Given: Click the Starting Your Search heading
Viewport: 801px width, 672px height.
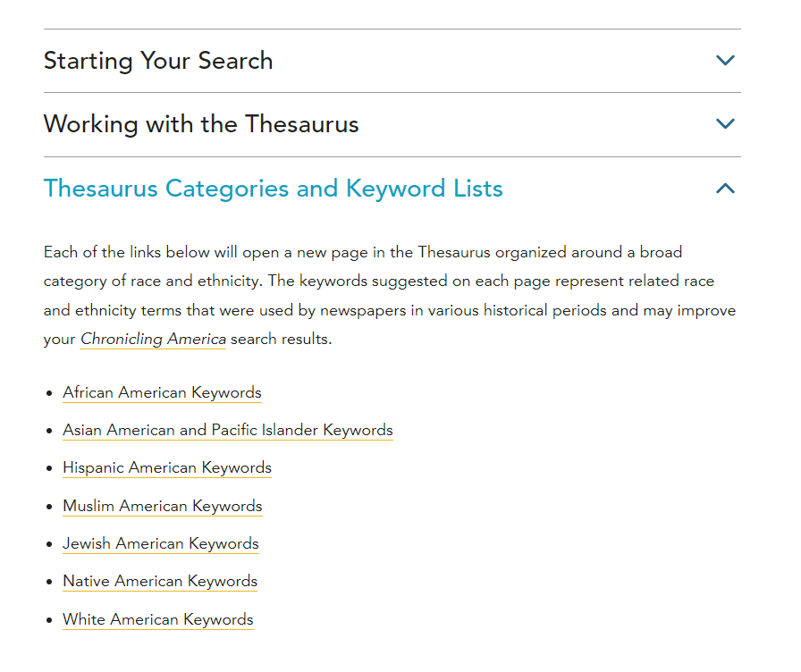Looking at the screenshot, I should point(158,61).
